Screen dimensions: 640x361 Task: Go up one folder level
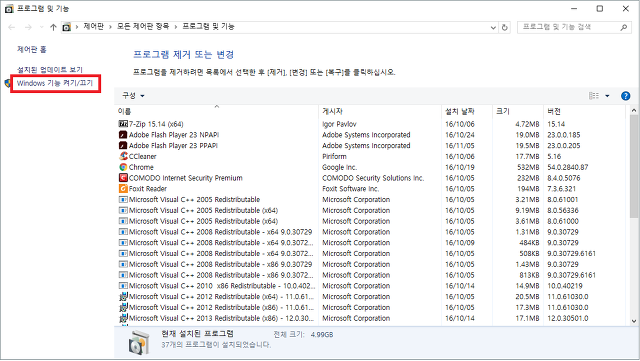53,27
